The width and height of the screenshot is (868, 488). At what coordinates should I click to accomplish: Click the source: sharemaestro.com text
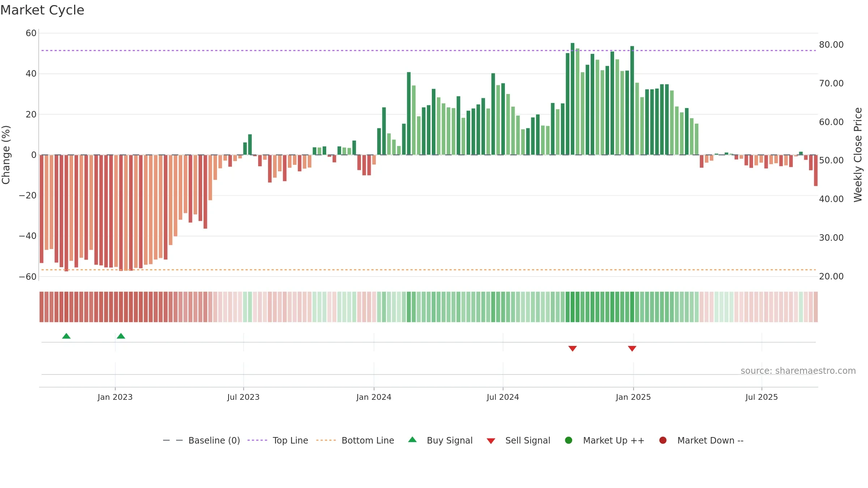click(798, 371)
